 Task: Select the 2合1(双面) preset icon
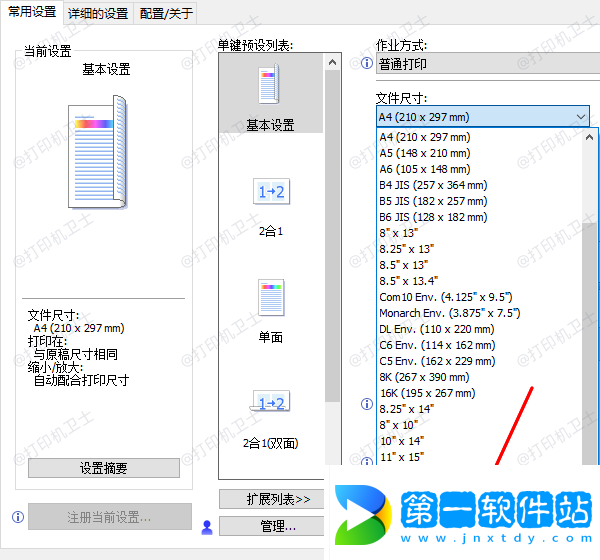pyautogui.click(x=270, y=402)
